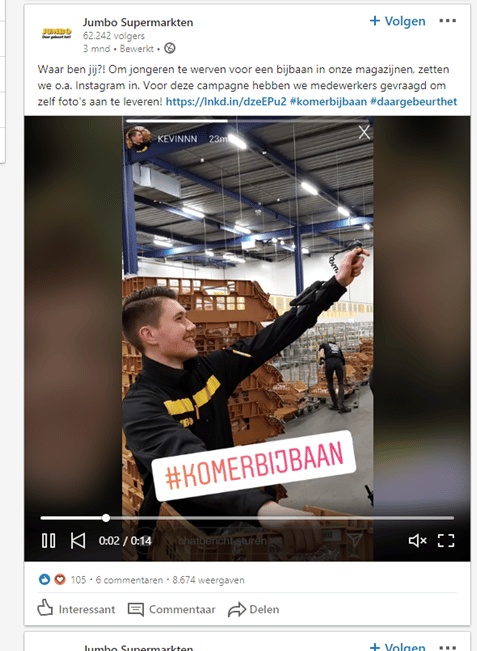Click the Interessant like button
Screen dimensions: 477x651
(x=76, y=609)
